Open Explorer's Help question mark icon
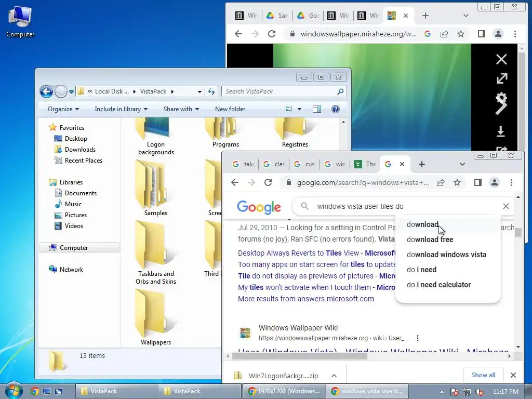This screenshot has width=532, height=399. pyautogui.click(x=336, y=109)
